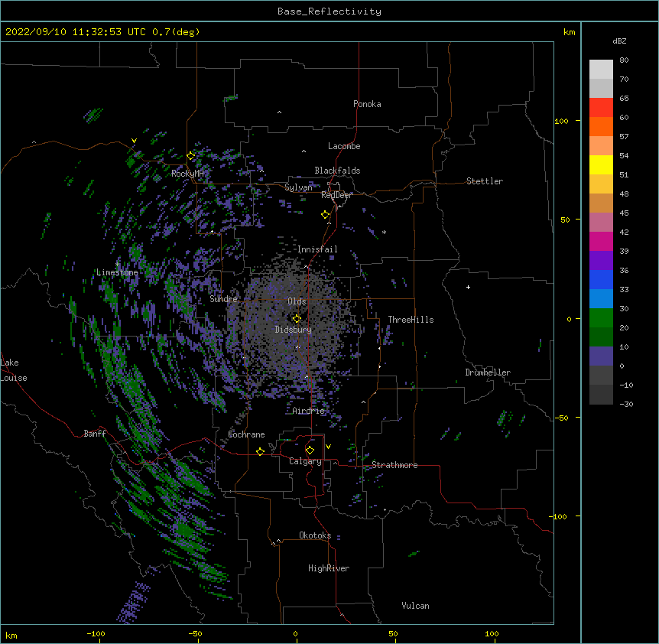This screenshot has height=644, width=659.
Task: Click the dusty pink 42-45 dBZ swatch
Action: click(x=601, y=223)
